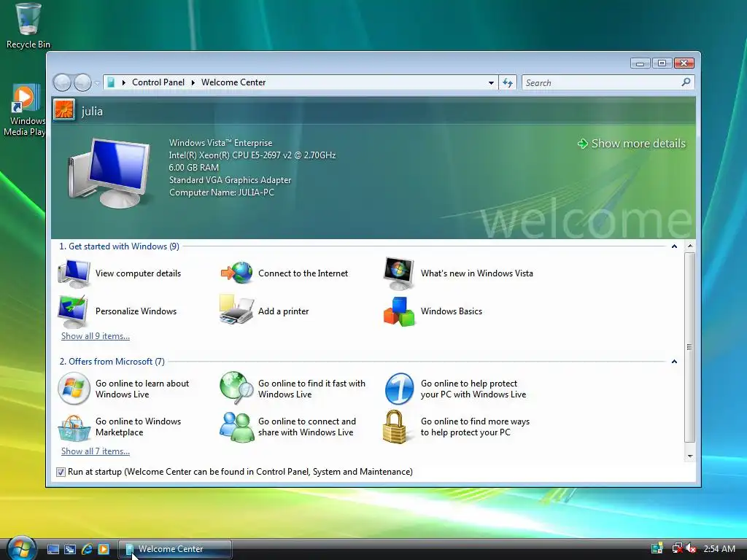The width and height of the screenshot is (747, 560).
Task: Open the recent pages dropdown arrow
Action: (97, 83)
